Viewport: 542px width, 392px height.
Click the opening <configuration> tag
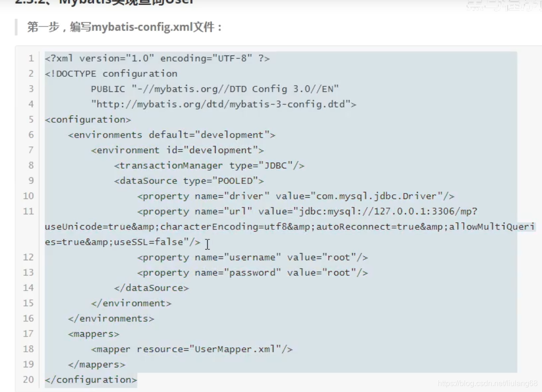coord(88,119)
